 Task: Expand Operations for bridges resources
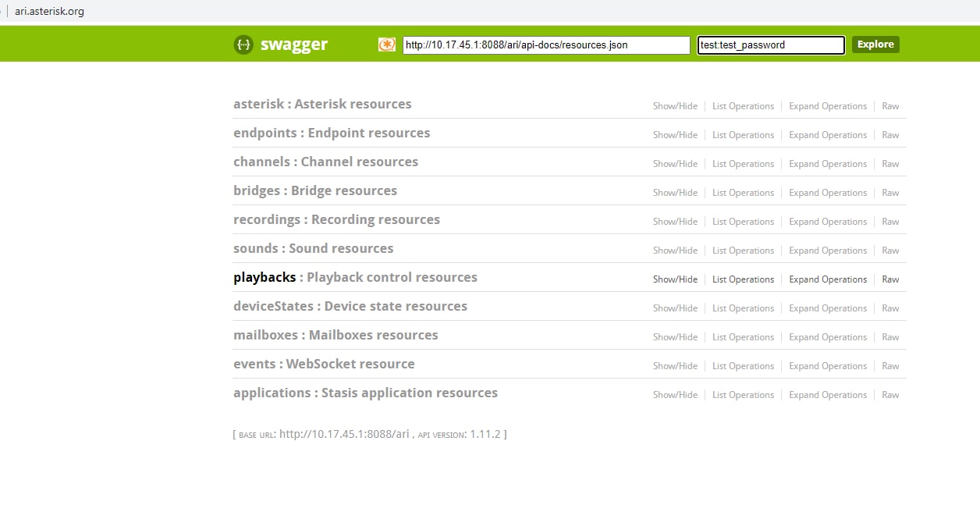(x=828, y=193)
